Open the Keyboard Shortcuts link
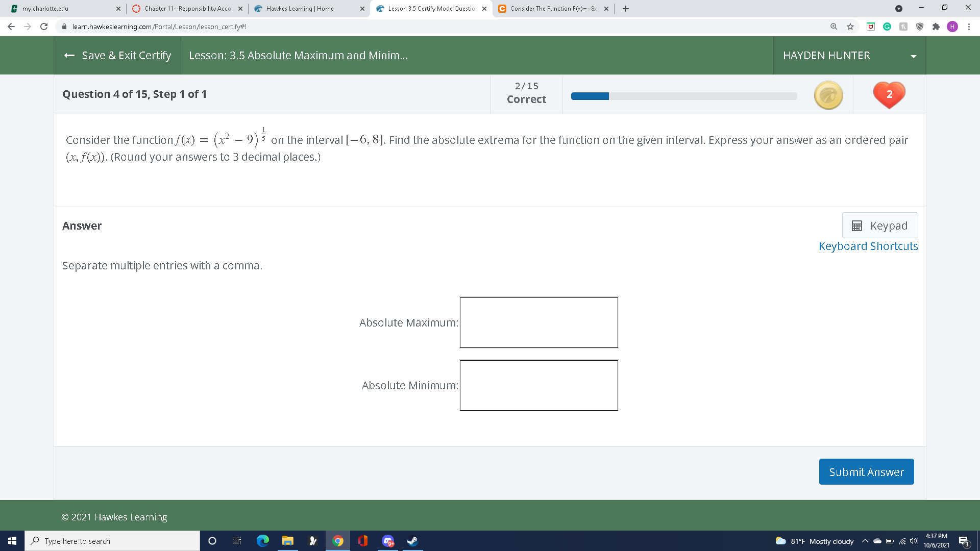980x551 pixels. 868,245
